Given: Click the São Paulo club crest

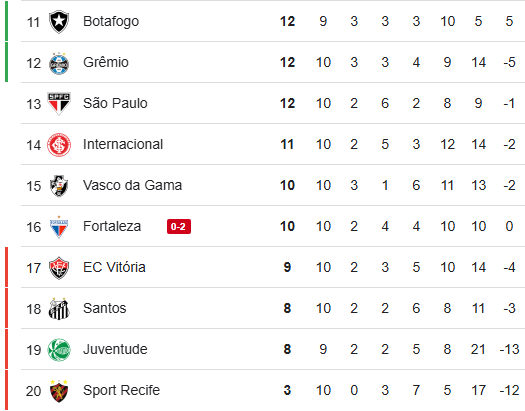Looking at the screenshot, I should (x=59, y=103).
